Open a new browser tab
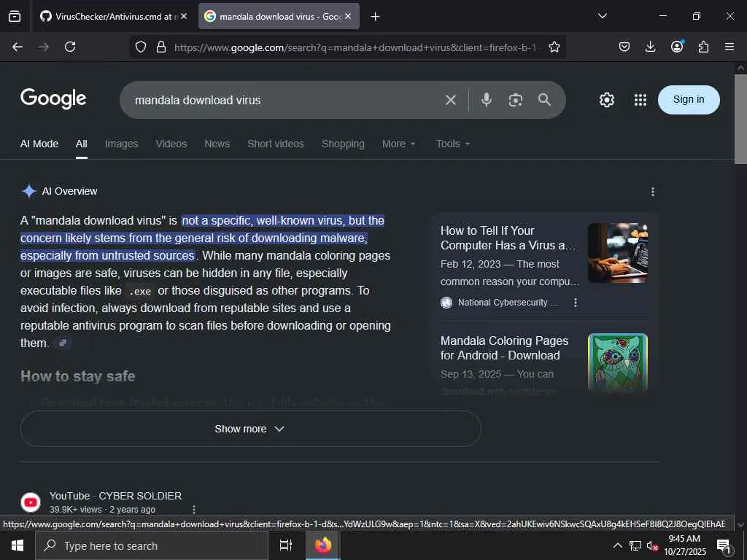 click(x=375, y=17)
